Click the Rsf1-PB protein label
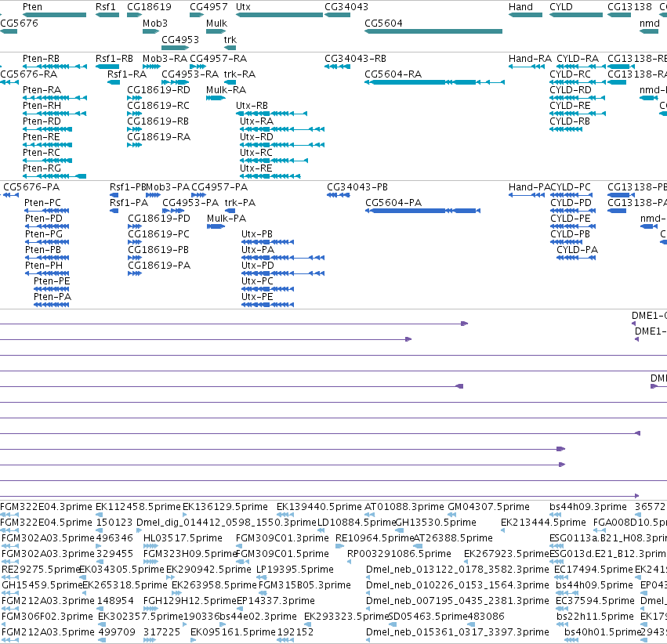The width and height of the screenshot is (667, 644). point(128,187)
